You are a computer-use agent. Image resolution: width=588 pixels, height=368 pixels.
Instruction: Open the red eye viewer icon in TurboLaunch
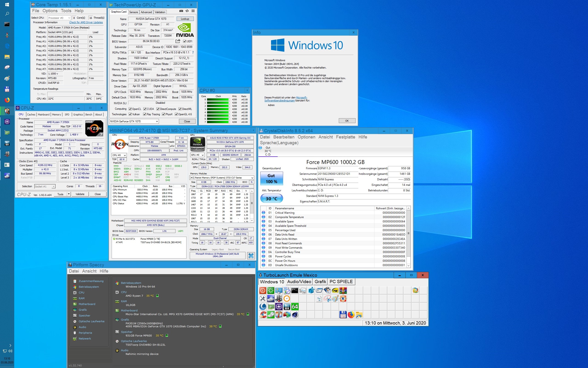point(343,298)
